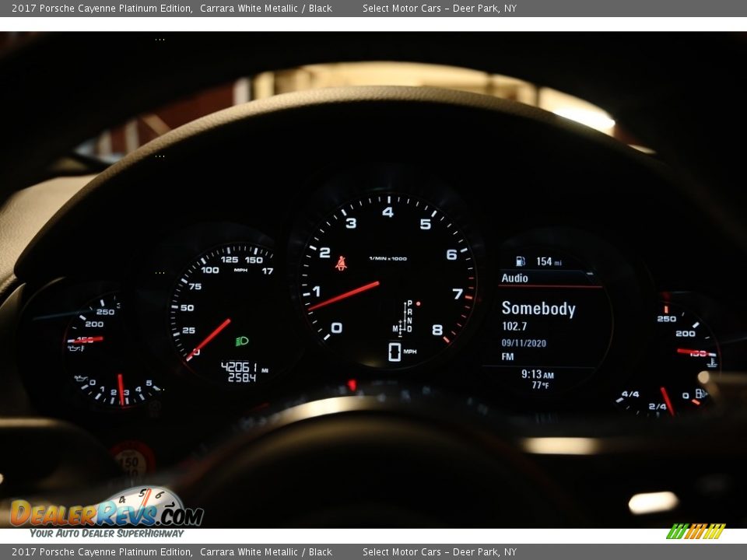
Task: Click the 4/4 full mark on fuel gauge
Action: click(x=630, y=394)
